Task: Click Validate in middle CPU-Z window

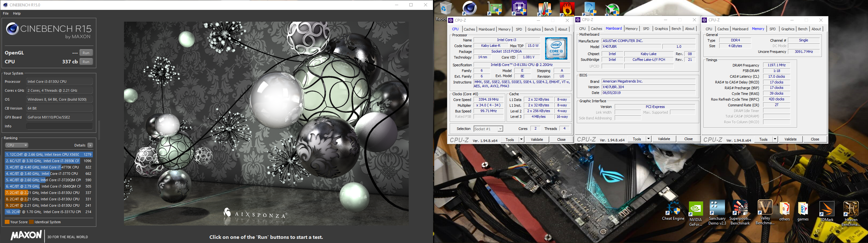Action: 664,139
